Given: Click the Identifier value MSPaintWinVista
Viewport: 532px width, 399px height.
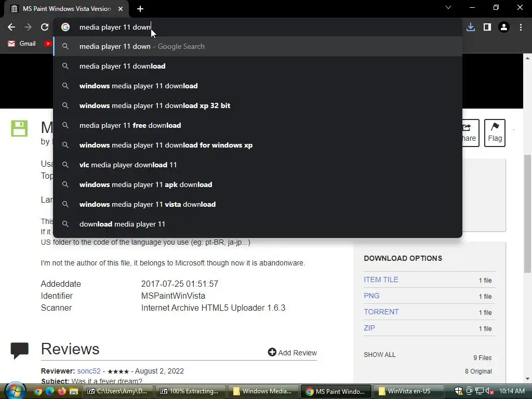Looking at the screenshot, I should [x=173, y=296].
